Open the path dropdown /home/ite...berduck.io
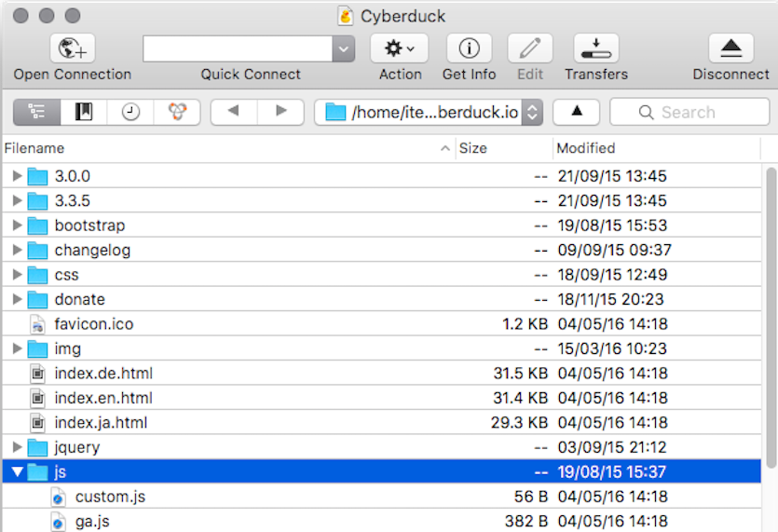The height and width of the screenshot is (532, 778). coord(429,112)
